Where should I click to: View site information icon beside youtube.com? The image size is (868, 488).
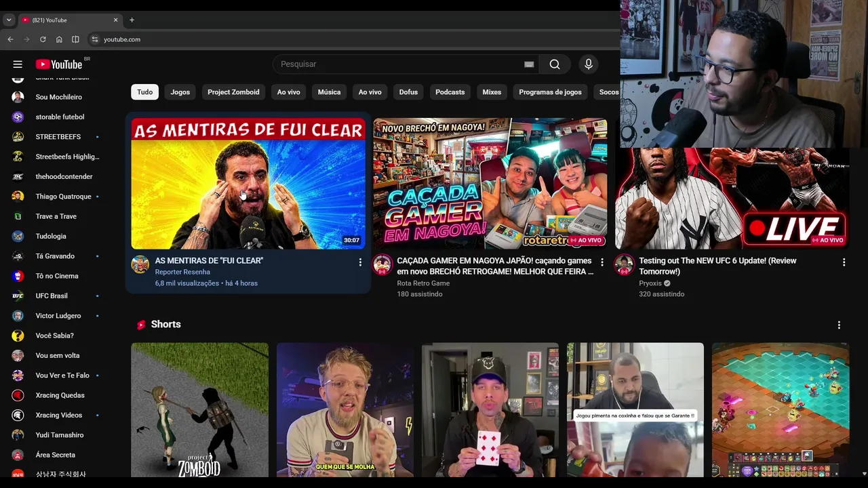pyautogui.click(x=95, y=39)
